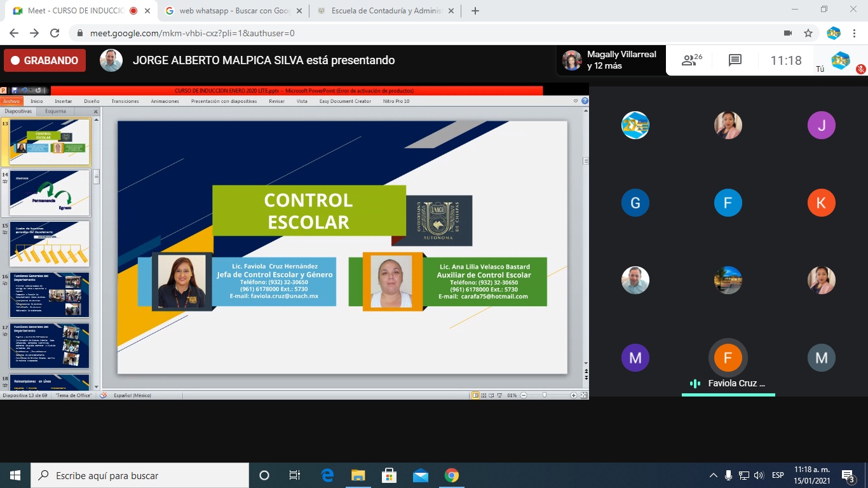The height and width of the screenshot is (488, 868).
Task: Select slide 15 thumbnail
Action: click(x=50, y=244)
